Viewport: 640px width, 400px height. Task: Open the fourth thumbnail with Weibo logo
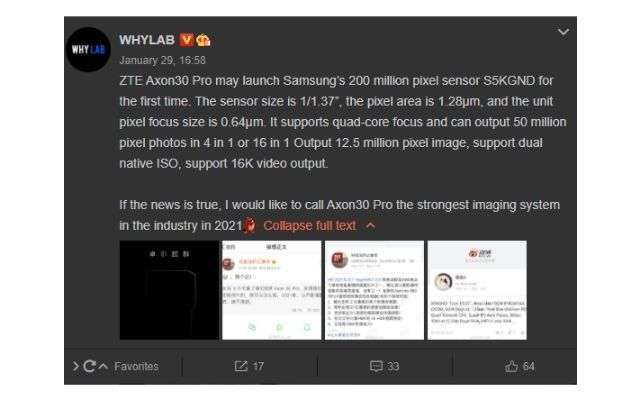pos(477,290)
